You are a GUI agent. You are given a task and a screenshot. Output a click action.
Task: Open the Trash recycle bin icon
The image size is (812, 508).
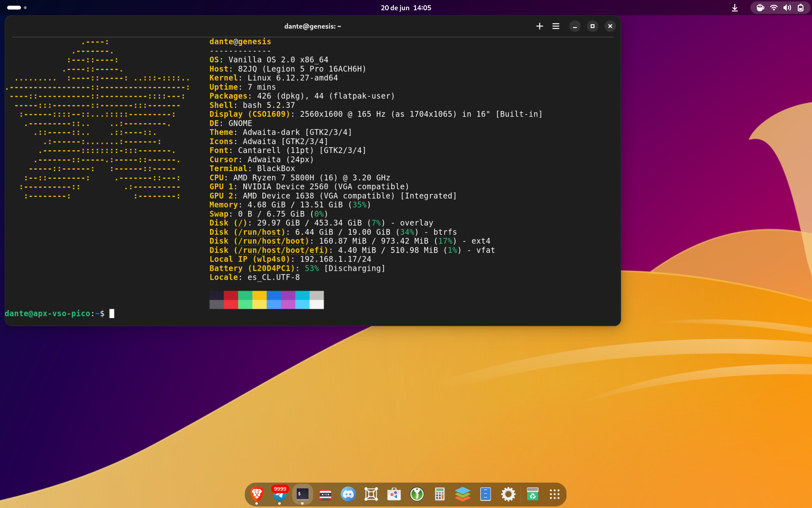(533, 494)
